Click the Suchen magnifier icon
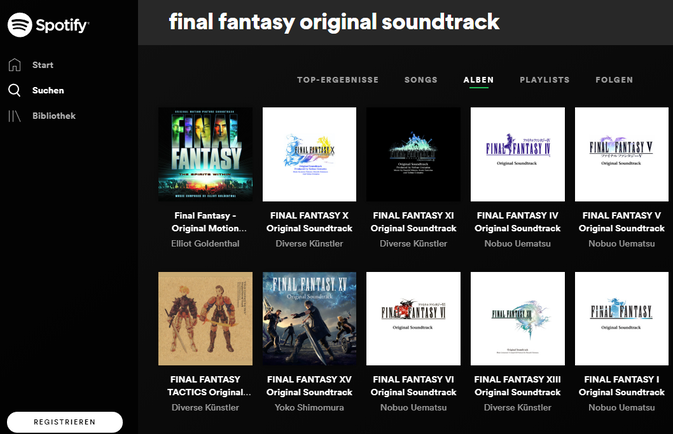Screen dimensions: 673x434 (14, 90)
